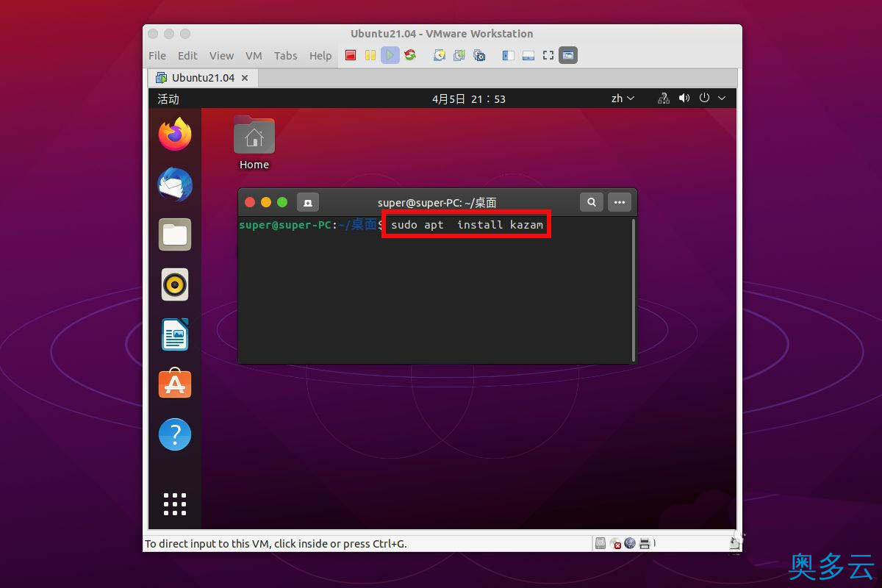Viewport: 882px width, 588px height.
Task: Click the search button in the terminal header
Action: 592,202
